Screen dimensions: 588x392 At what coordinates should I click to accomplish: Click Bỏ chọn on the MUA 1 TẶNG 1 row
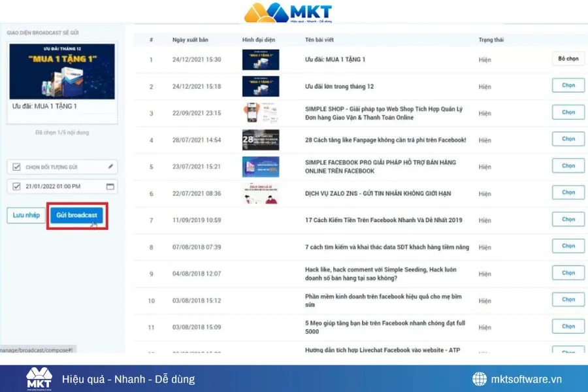[x=568, y=58]
